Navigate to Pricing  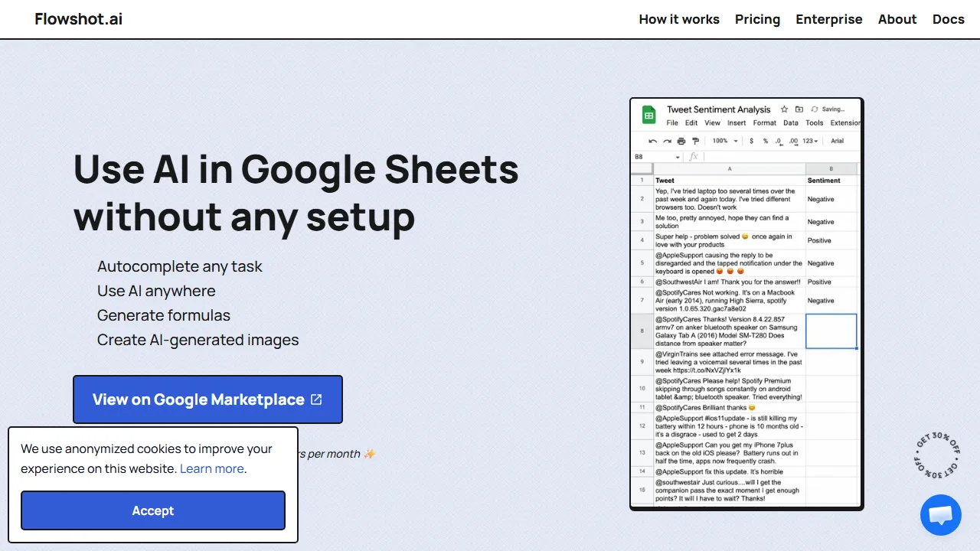(x=757, y=19)
